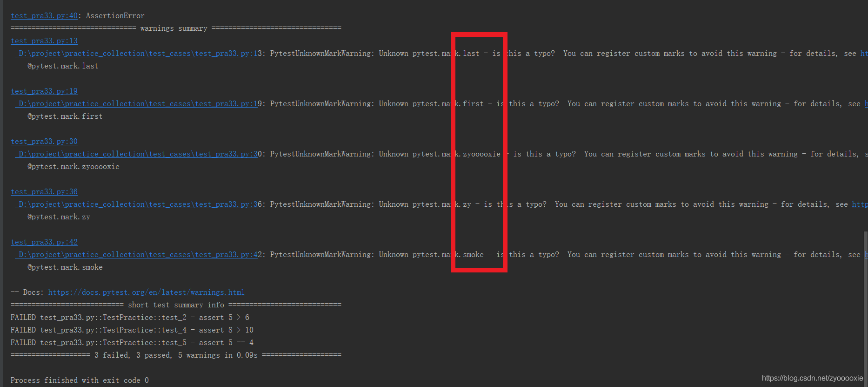Open the test_pra33.py:42 link
The height and width of the screenshot is (387, 868).
(44, 242)
